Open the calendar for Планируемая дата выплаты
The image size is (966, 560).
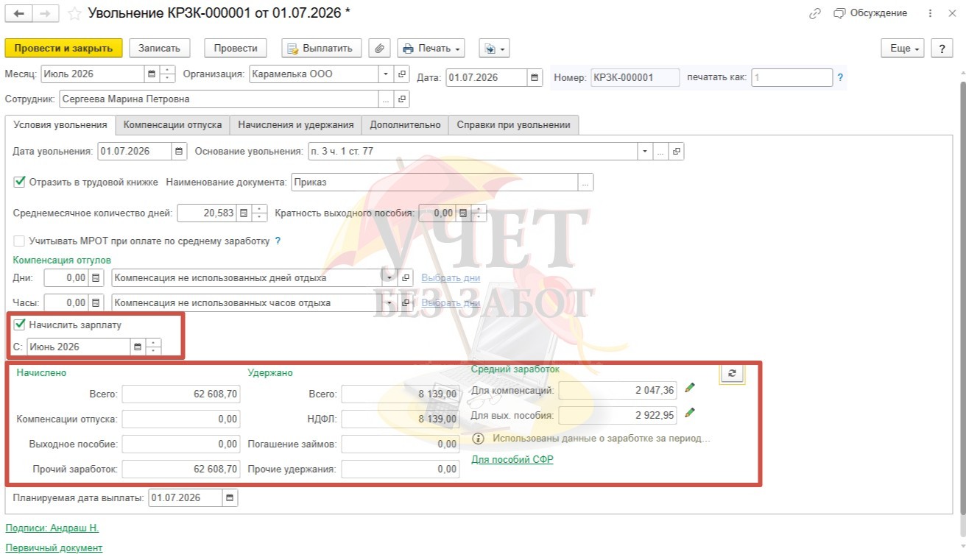click(230, 498)
